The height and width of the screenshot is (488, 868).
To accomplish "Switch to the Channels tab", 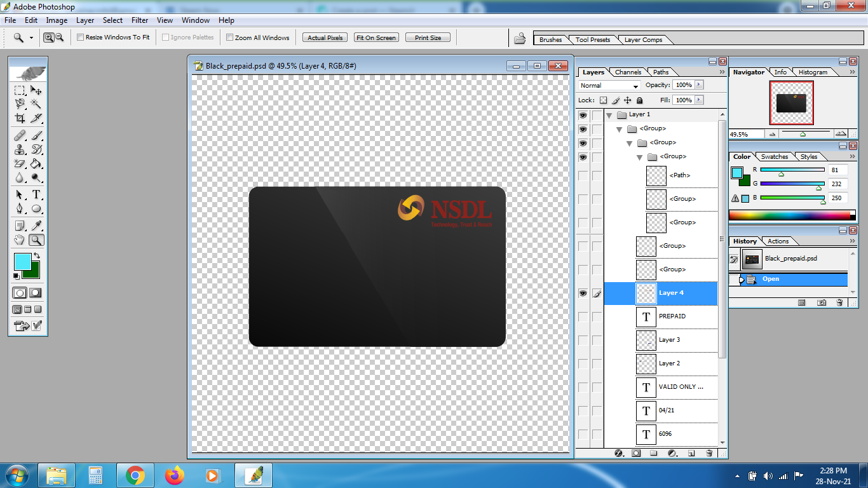I will click(x=628, y=72).
